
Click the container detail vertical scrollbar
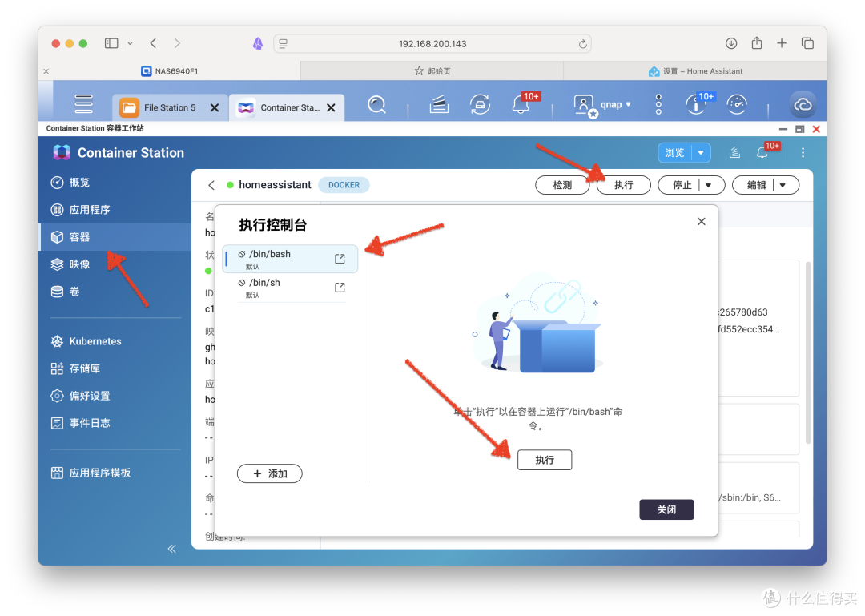808,353
